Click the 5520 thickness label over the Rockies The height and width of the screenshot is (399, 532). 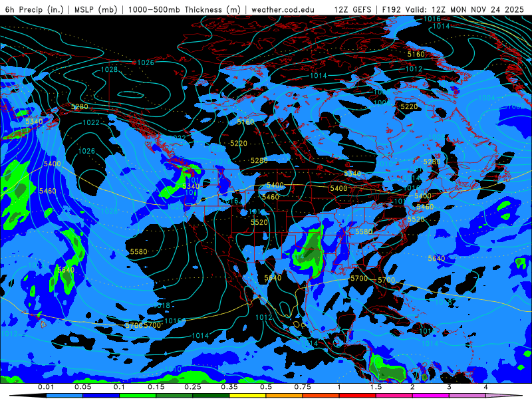click(x=259, y=222)
